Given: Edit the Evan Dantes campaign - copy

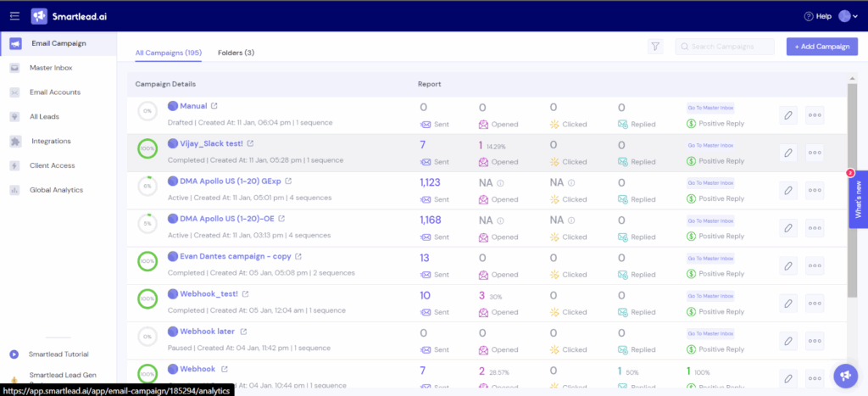Looking at the screenshot, I should (787, 265).
